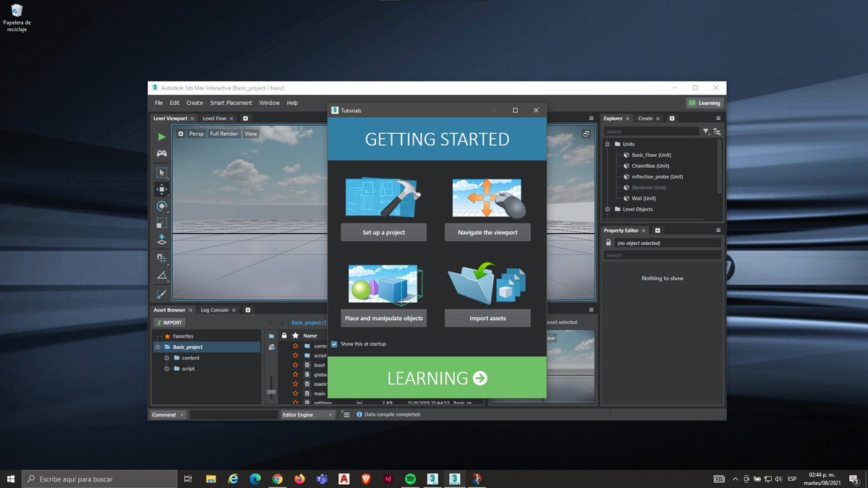Expand the content folder in Basic_project

167,357
